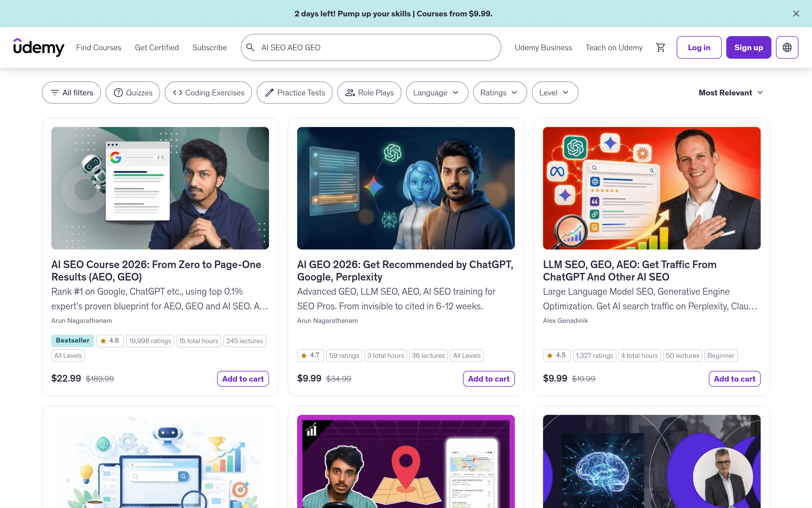812x508 pixels.
Task: Expand the Ratings dropdown
Action: (500, 92)
